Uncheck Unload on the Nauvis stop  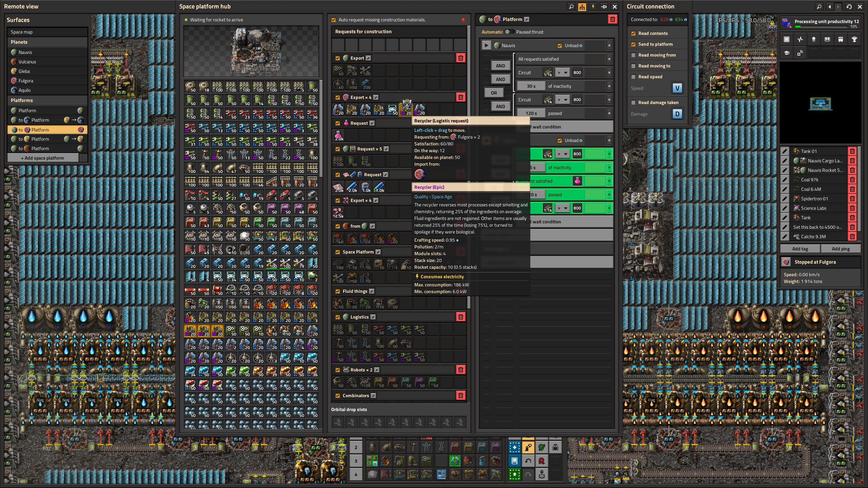click(560, 45)
